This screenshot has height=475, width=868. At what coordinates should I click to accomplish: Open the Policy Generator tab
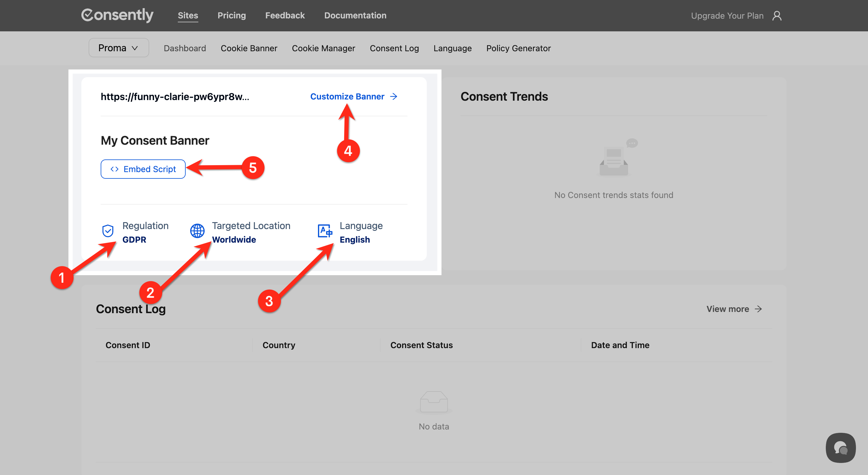518,48
